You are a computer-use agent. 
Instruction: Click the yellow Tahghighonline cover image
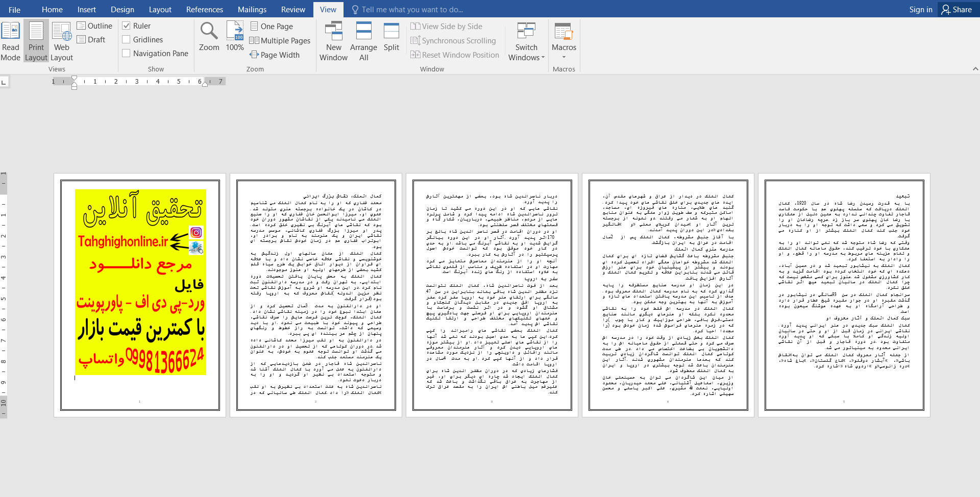click(x=140, y=282)
